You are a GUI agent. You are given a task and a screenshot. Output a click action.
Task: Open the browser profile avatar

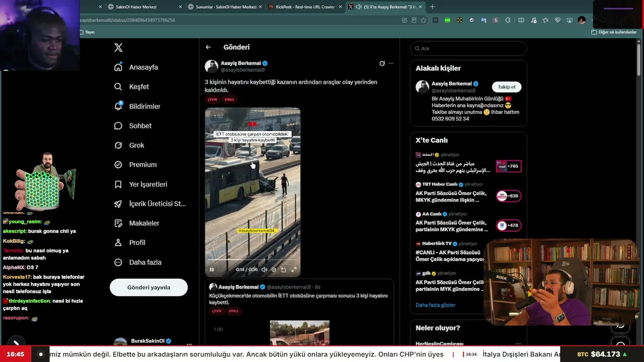coord(582,20)
